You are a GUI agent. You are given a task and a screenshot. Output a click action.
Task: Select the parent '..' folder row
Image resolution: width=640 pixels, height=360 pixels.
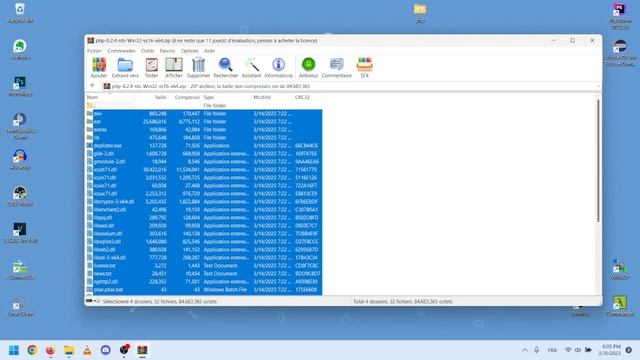(204, 105)
